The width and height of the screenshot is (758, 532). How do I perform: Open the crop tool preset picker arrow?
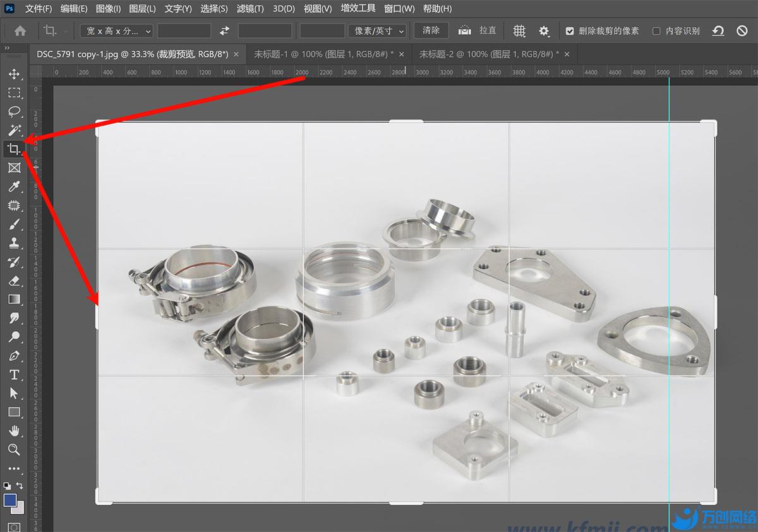pos(66,31)
